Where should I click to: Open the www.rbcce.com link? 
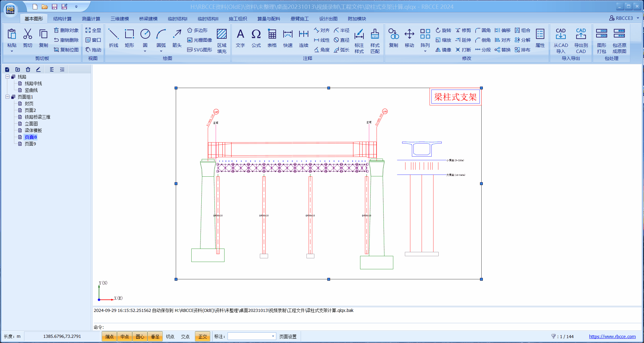[x=612, y=337]
